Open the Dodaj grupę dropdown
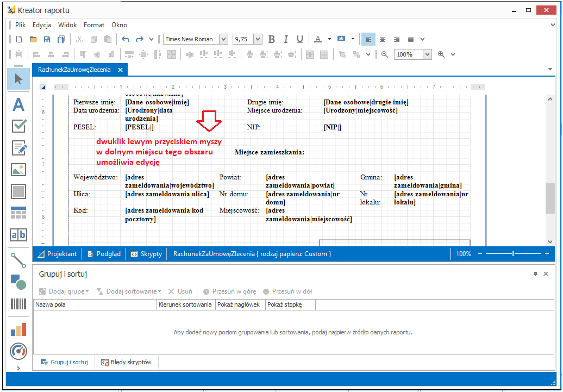 point(64,291)
